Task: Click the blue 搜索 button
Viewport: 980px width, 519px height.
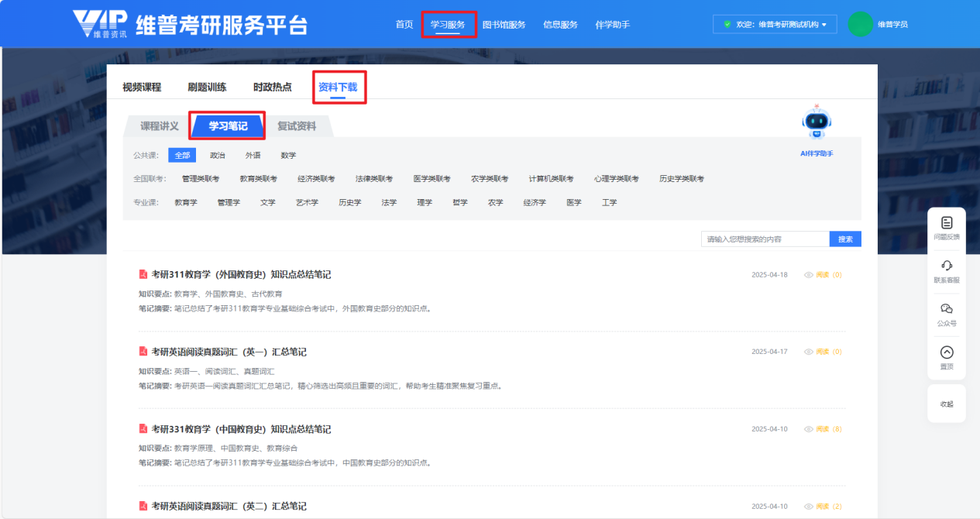Action: 844,239
